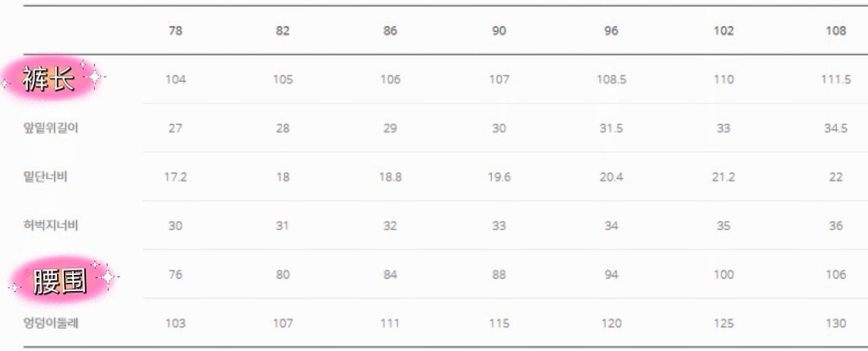Click the 31.5 value in 앞밑위길이 row

(x=612, y=128)
